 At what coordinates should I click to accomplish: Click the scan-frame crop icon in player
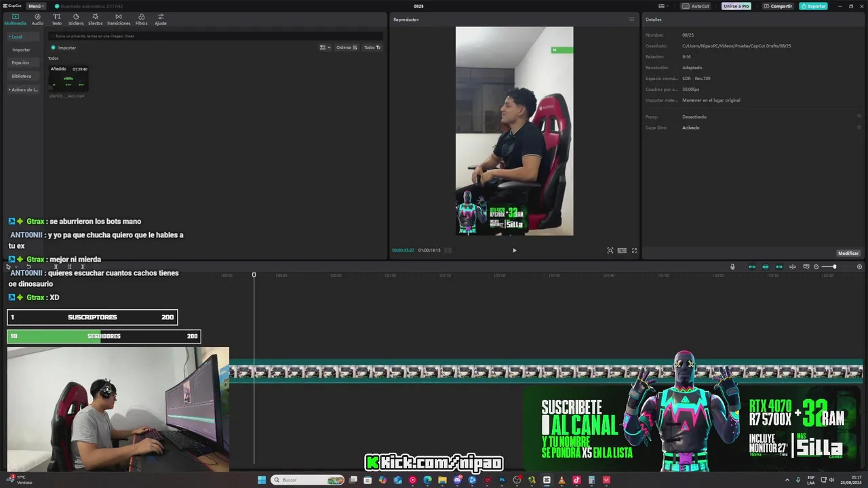click(610, 250)
